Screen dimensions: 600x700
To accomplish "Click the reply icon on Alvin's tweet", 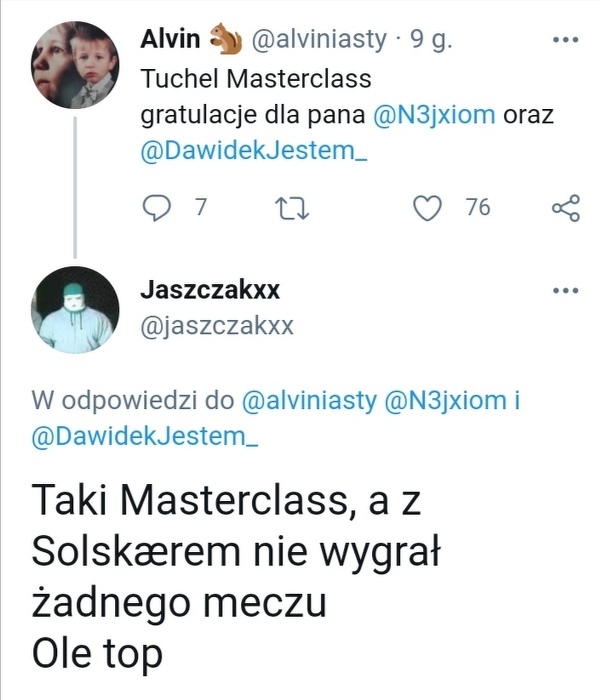I will point(159,208).
